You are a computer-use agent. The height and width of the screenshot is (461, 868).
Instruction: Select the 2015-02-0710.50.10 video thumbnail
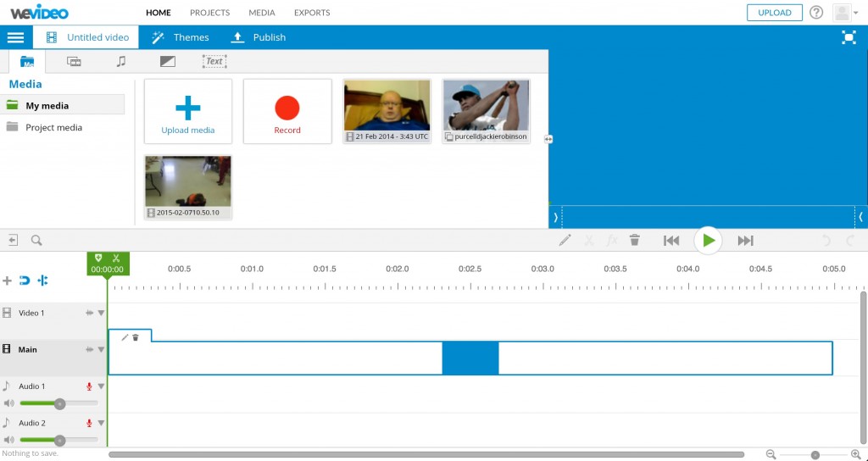point(188,187)
